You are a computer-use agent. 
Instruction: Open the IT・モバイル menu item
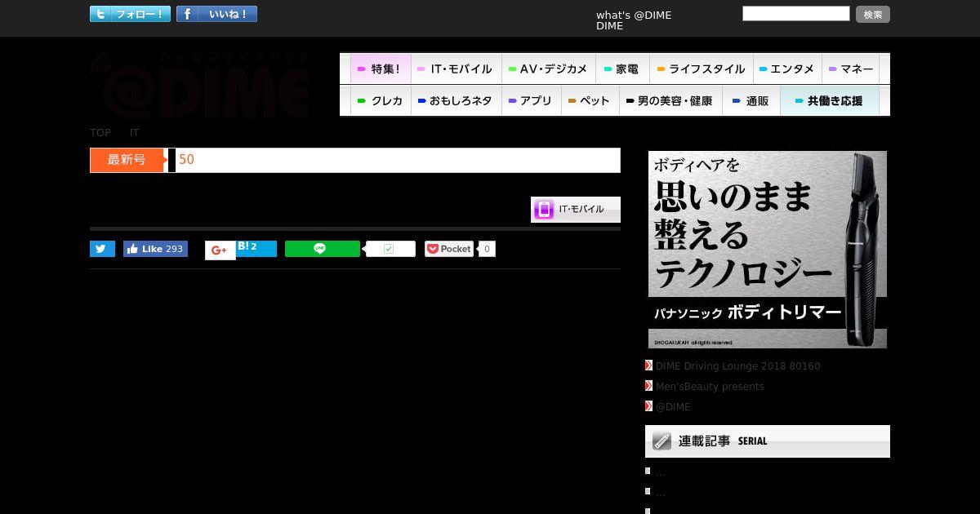[456, 69]
